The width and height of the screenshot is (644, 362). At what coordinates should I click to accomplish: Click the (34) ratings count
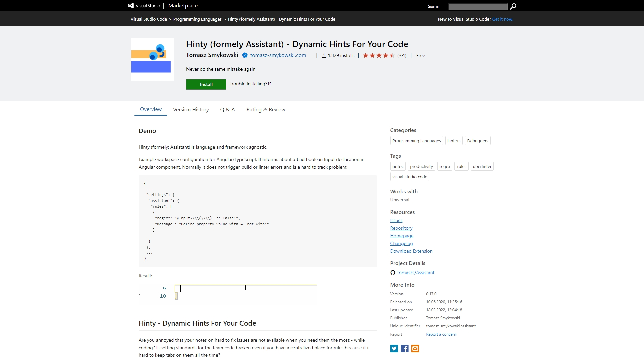(402, 56)
